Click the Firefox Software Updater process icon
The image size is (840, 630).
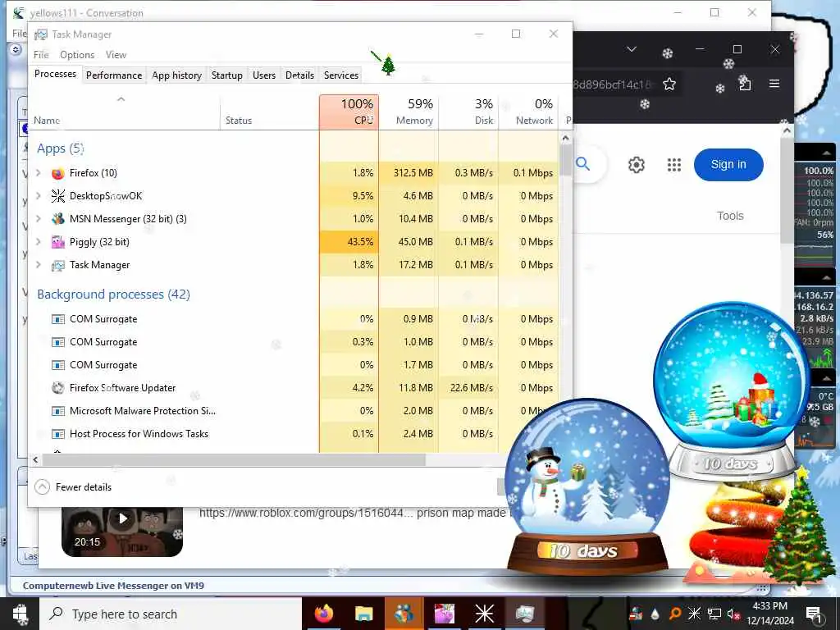click(x=58, y=388)
